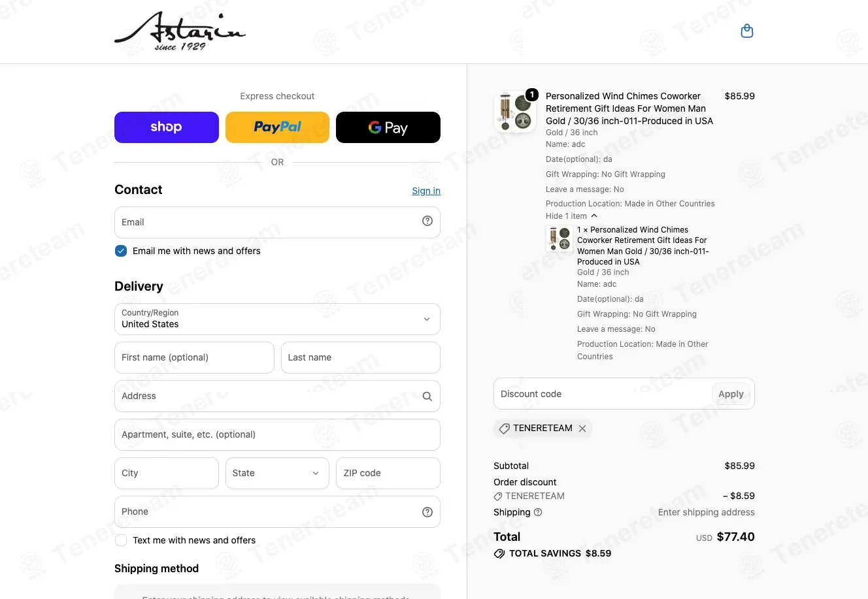Click the Discount code input field
Viewport: 868px width, 599px height.
(603, 394)
